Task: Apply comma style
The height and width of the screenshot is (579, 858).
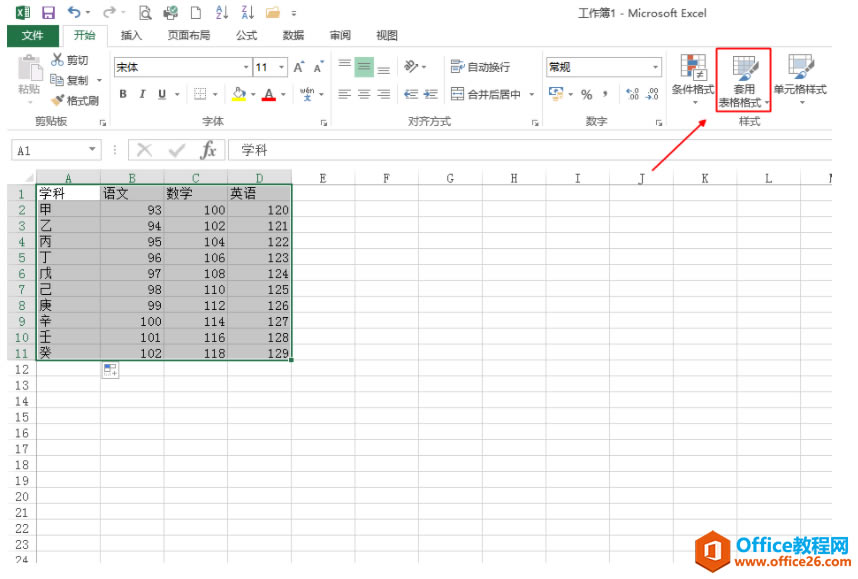Action: [605, 94]
